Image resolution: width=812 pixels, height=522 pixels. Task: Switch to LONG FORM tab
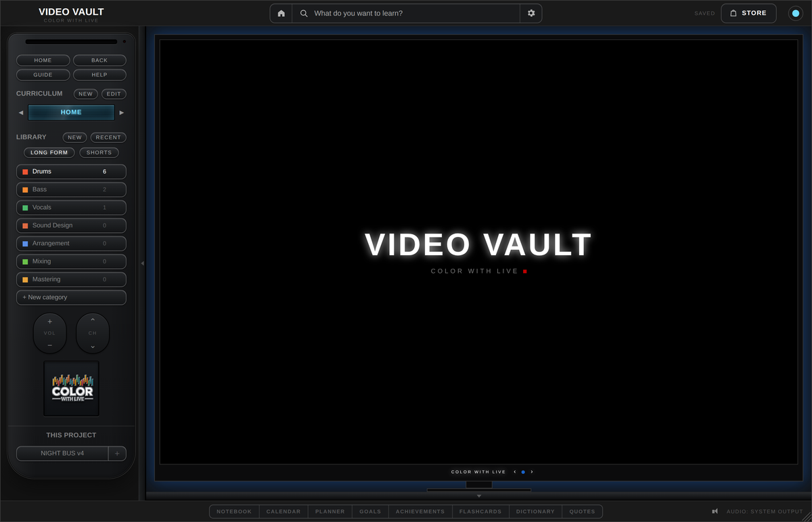[49, 152]
